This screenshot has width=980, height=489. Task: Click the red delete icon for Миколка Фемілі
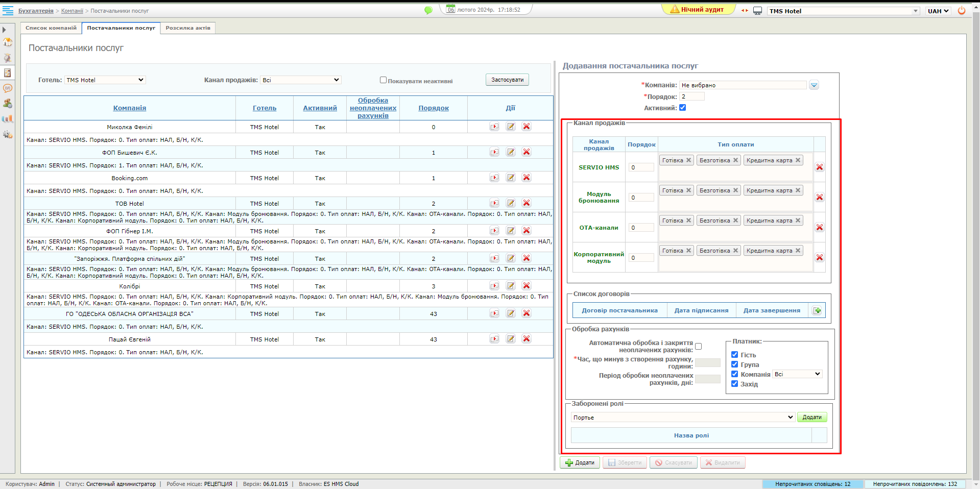527,127
